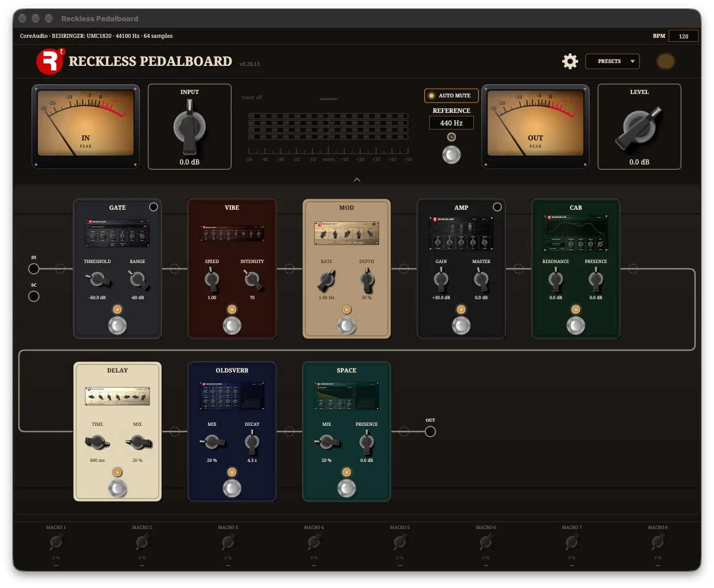This screenshot has height=588, width=714.
Task: Click the SPACE PRESENCE knob
Action: tap(367, 442)
